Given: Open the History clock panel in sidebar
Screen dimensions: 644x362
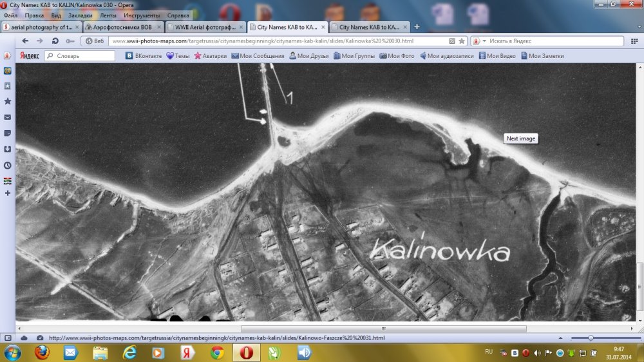Looking at the screenshot, I should coord(8,165).
